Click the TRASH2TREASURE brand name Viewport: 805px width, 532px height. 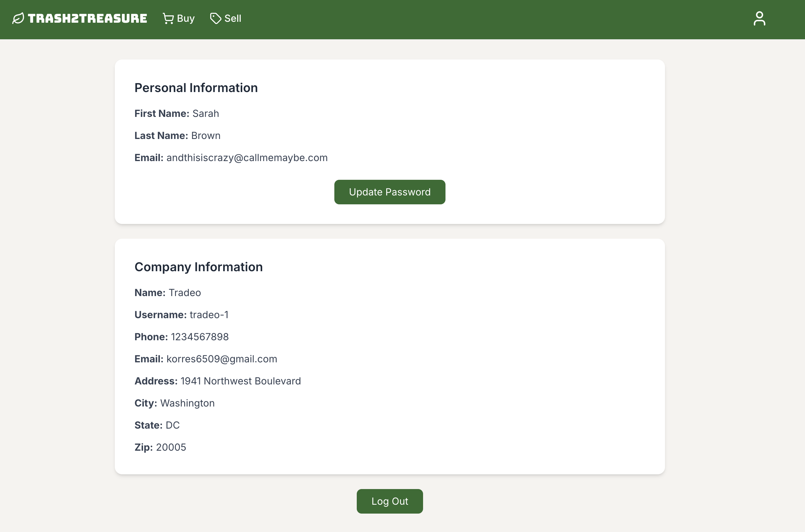tap(87, 18)
